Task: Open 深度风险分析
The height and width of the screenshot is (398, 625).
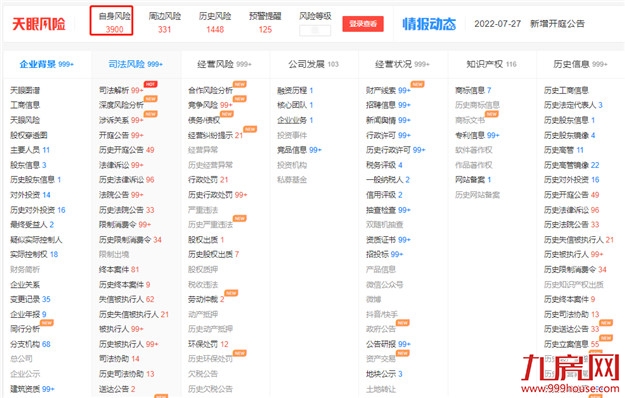Action: pyautogui.click(x=121, y=105)
